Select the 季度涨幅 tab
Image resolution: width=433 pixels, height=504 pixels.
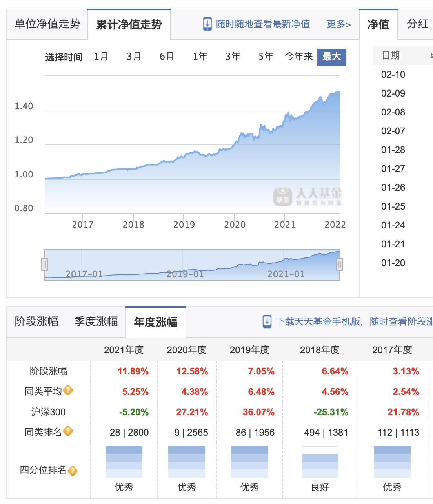click(96, 321)
